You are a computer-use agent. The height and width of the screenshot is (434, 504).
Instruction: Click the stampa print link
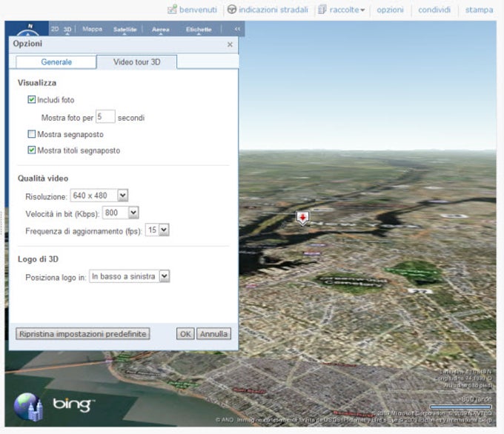tap(479, 10)
